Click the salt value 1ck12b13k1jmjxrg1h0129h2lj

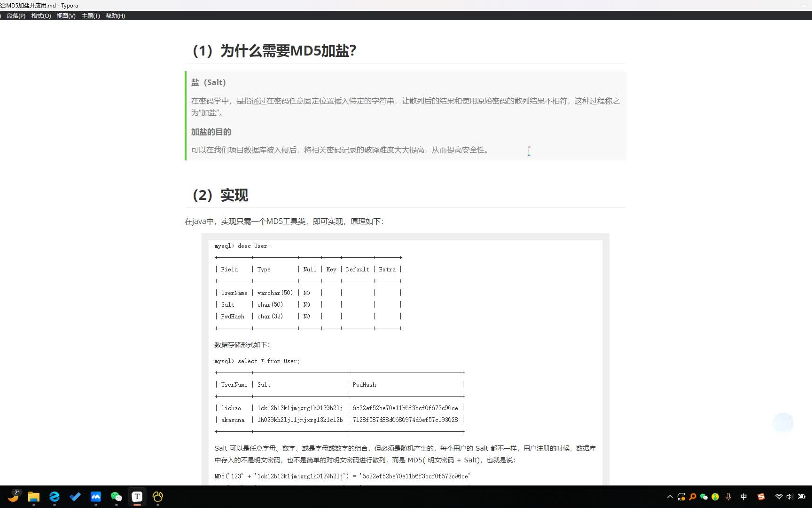point(300,408)
